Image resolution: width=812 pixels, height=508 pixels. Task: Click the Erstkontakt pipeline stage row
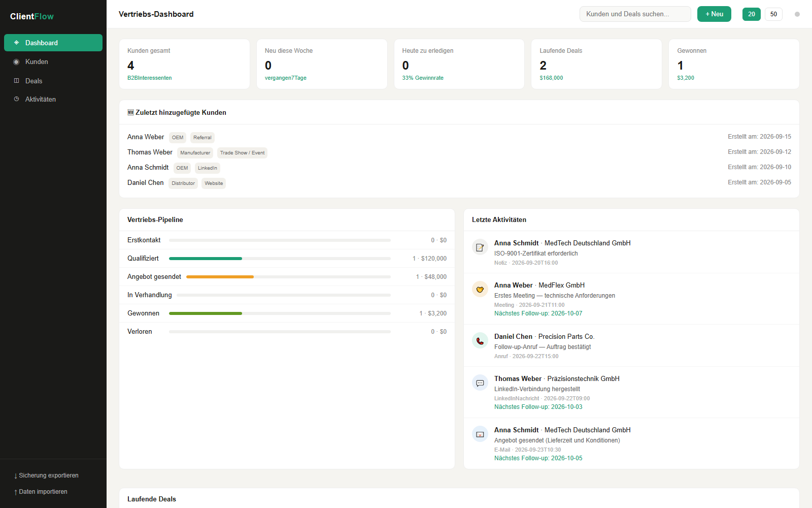click(287, 240)
